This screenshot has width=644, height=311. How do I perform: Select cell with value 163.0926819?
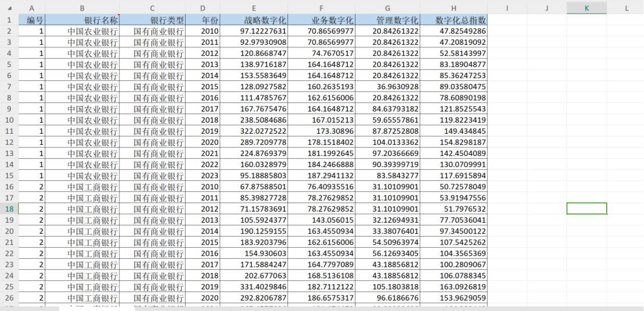[453, 287]
